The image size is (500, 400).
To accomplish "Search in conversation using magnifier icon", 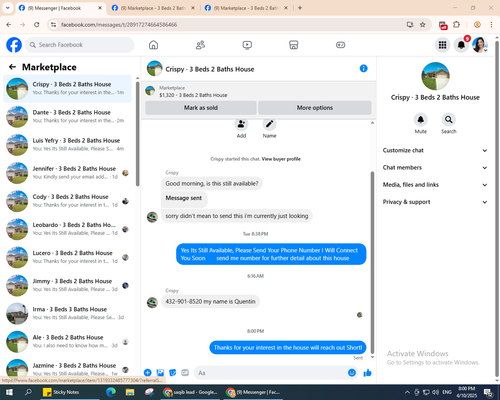I will coord(449,119).
